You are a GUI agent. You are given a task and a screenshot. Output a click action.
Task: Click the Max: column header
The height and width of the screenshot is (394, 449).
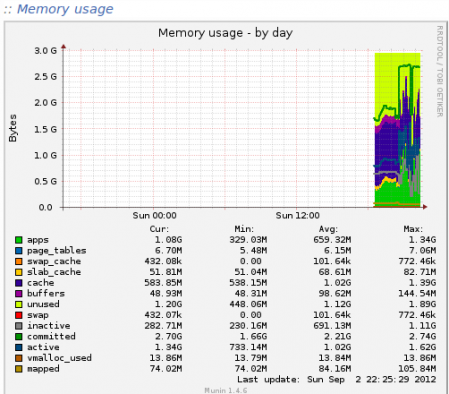(413, 229)
